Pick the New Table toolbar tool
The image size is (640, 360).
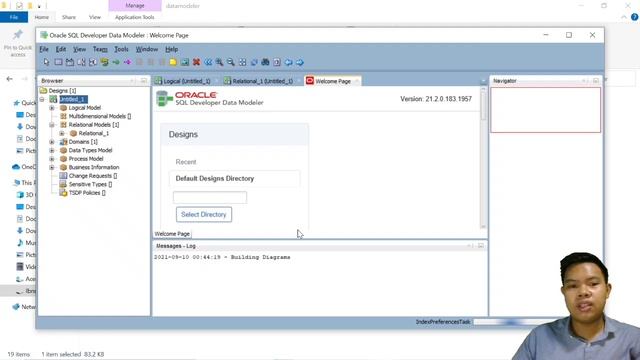[x=58, y=62]
